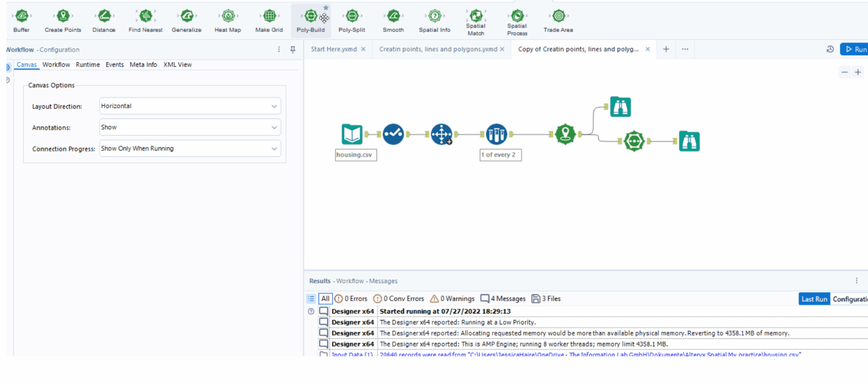Toggle the messages list view icon
This screenshot has width=868, height=382.
pyautogui.click(x=311, y=299)
